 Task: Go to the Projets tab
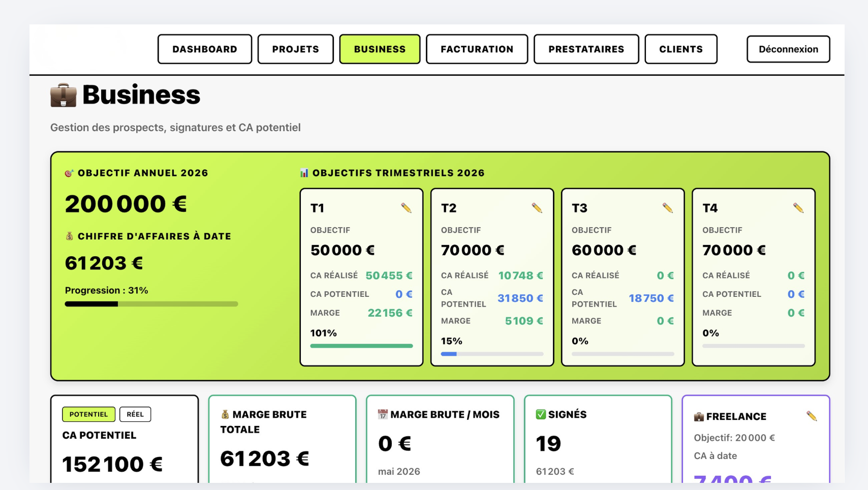(x=296, y=49)
